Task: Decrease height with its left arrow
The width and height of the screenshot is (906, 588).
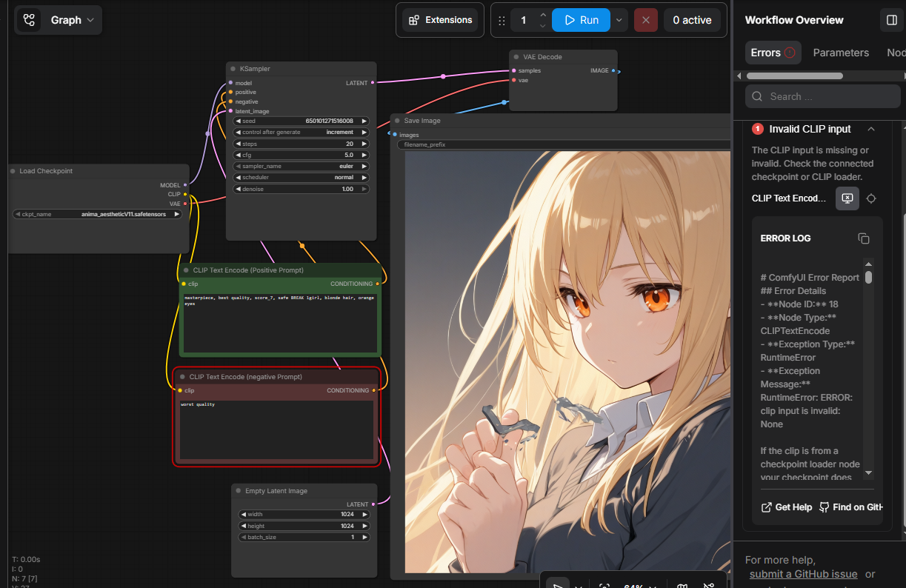Action: 243,526
